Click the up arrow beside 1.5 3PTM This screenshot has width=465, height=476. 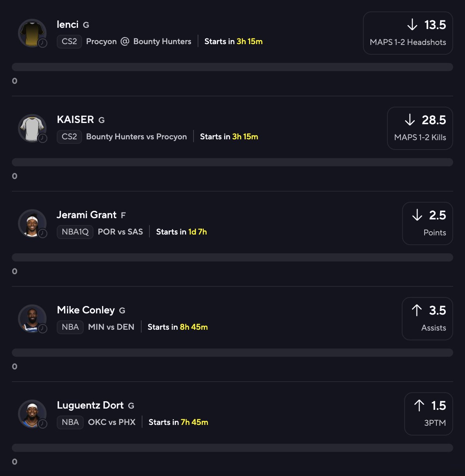coord(419,406)
